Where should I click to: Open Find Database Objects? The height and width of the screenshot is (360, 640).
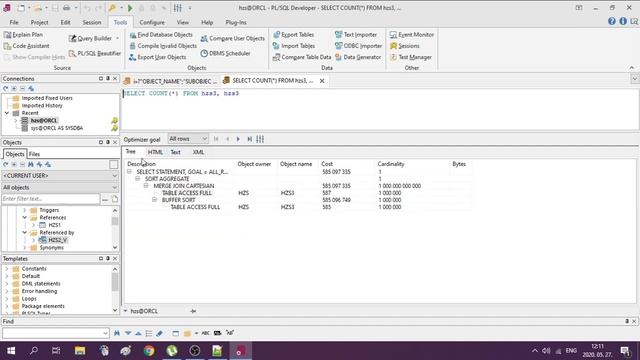coord(161,35)
